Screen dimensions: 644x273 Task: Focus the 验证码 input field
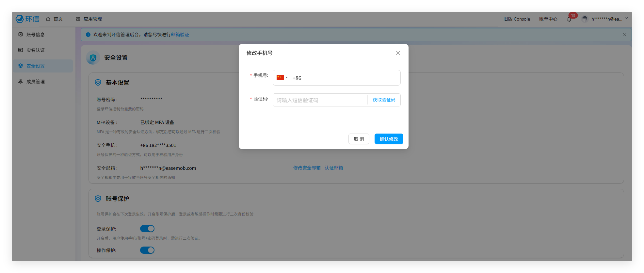pos(320,100)
